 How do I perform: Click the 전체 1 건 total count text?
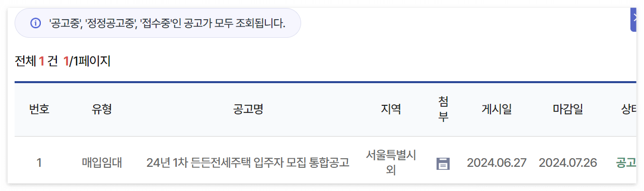pyautogui.click(x=36, y=61)
